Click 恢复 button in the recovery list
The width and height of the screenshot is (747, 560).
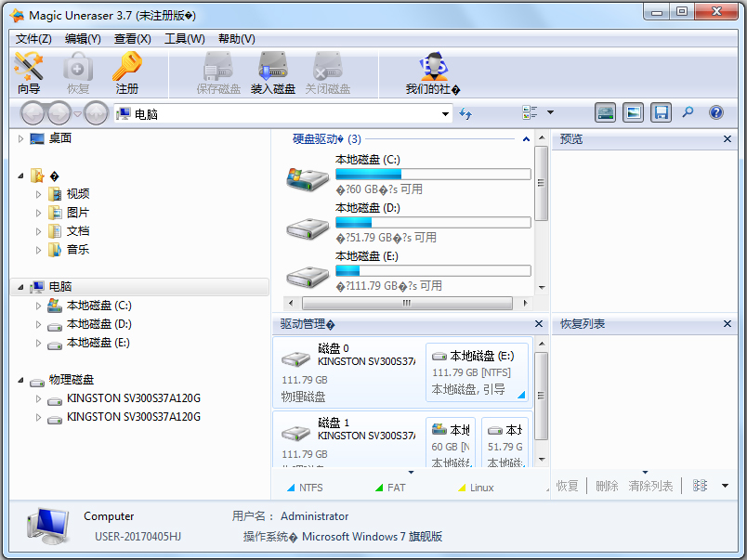(x=567, y=486)
